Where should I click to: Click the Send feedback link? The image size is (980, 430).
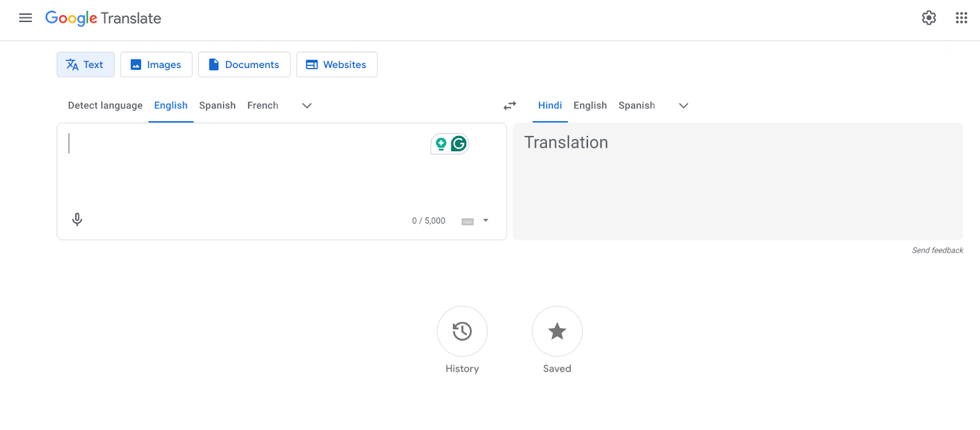[x=937, y=251]
